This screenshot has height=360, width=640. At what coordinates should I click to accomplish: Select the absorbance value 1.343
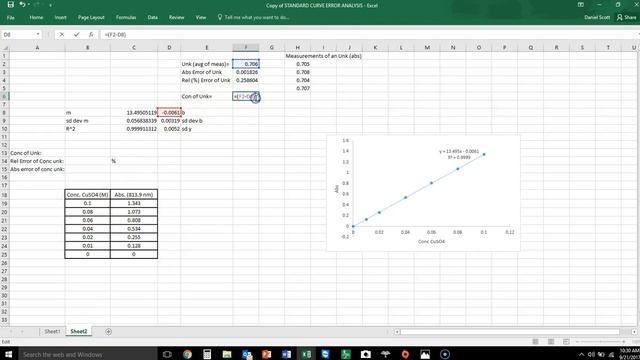pyautogui.click(x=134, y=203)
